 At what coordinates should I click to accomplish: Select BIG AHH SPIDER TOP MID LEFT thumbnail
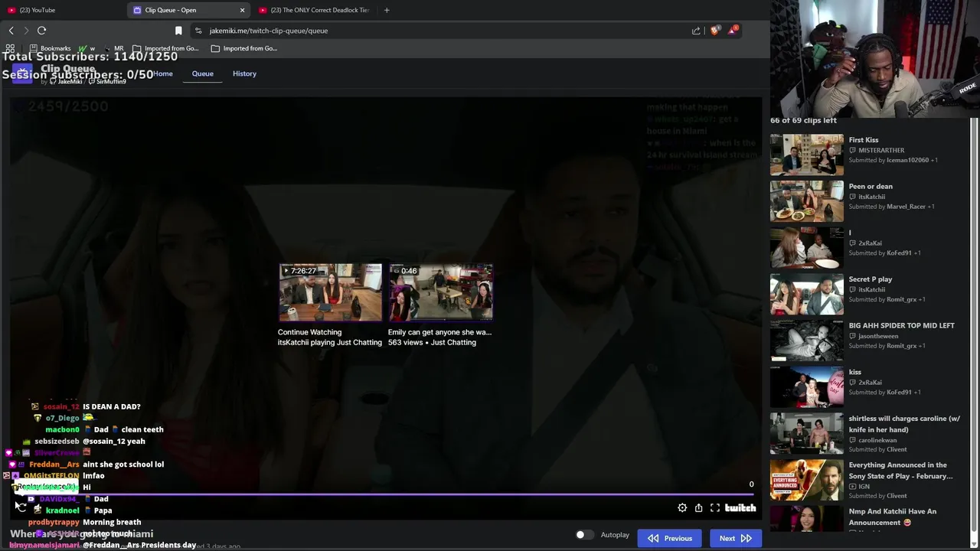point(807,340)
